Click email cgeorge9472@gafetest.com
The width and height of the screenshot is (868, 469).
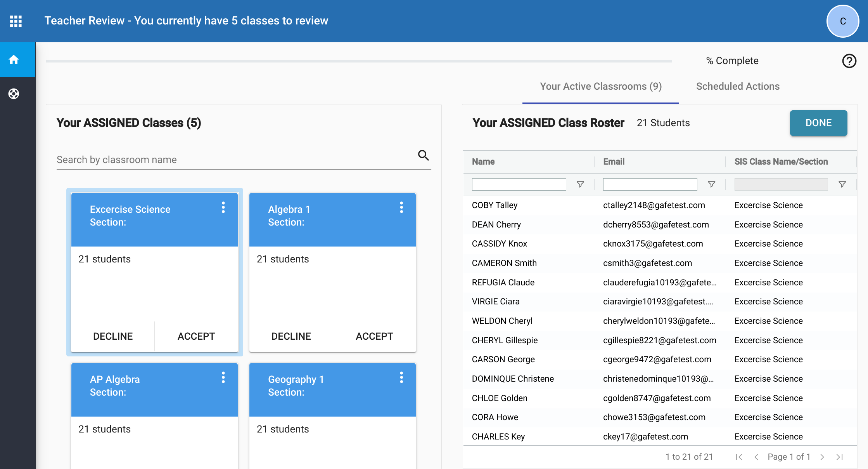pyautogui.click(x=657, y=360)
